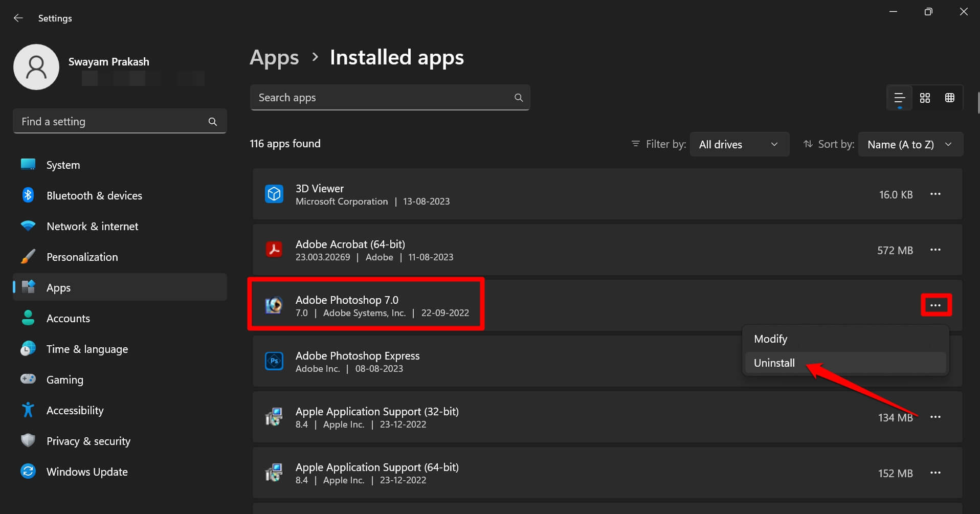Open more options for Adobe Photoshop 7.0
980x514 pixels.
click(x=936, y=305)
